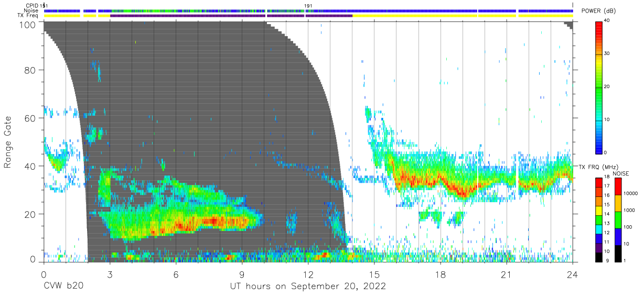Click the 'Noise' row label at top
Screen dimensions: 644x297
click(31, 10)
